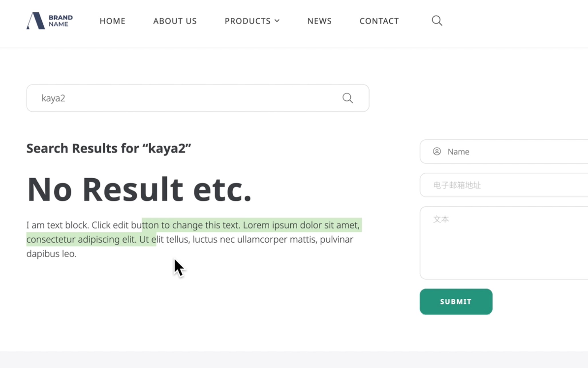Click the A-shaped brand logo mark
Screen dimensions: 588x368
[x=36, y=21]
